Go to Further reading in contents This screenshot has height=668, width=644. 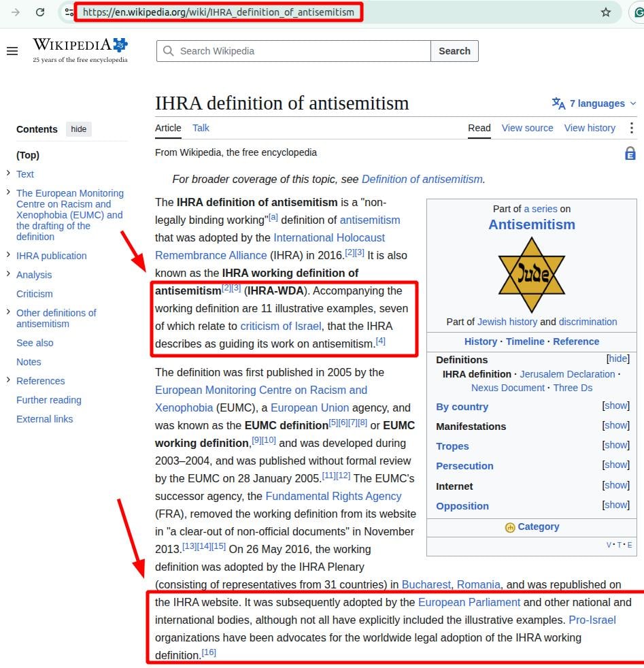tap(48, 400)
